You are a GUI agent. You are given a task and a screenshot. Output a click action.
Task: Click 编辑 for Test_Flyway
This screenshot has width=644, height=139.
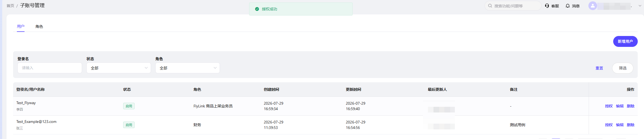click(x=619, y=106)
